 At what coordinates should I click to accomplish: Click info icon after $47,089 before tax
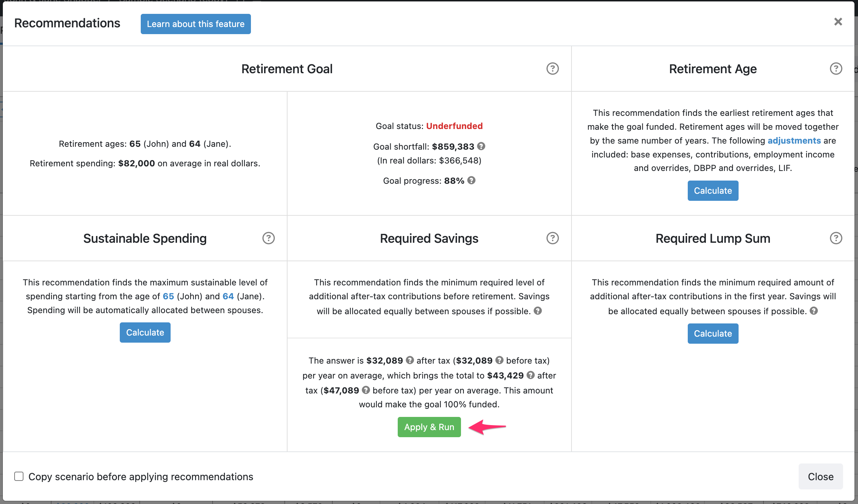(x=366, y=390)
